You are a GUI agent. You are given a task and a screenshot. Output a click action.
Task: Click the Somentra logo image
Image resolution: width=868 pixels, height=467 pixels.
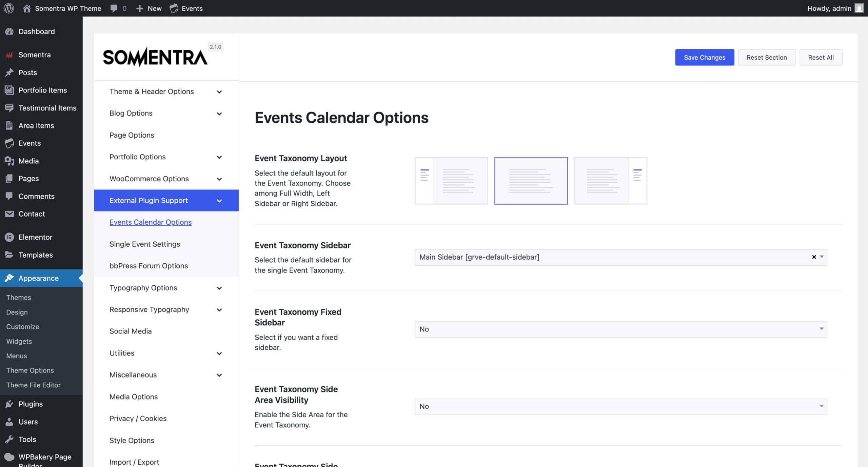click(x=155, y=57)
